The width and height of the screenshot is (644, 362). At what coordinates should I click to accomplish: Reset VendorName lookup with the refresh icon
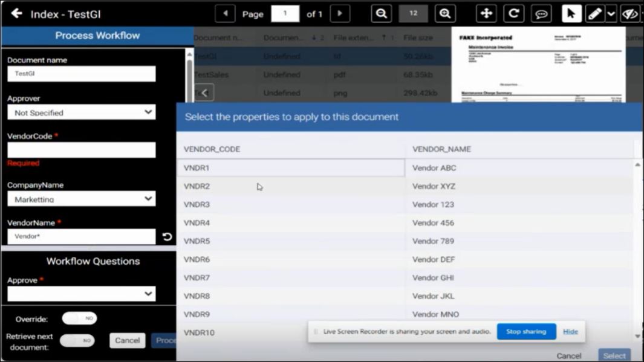tap(168, 237)
